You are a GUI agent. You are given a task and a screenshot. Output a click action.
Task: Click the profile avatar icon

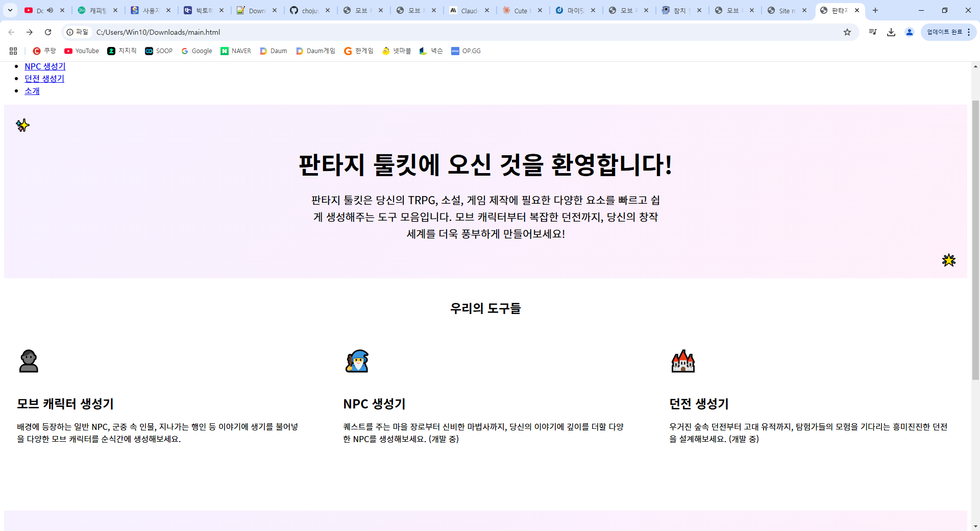point(910,32)
